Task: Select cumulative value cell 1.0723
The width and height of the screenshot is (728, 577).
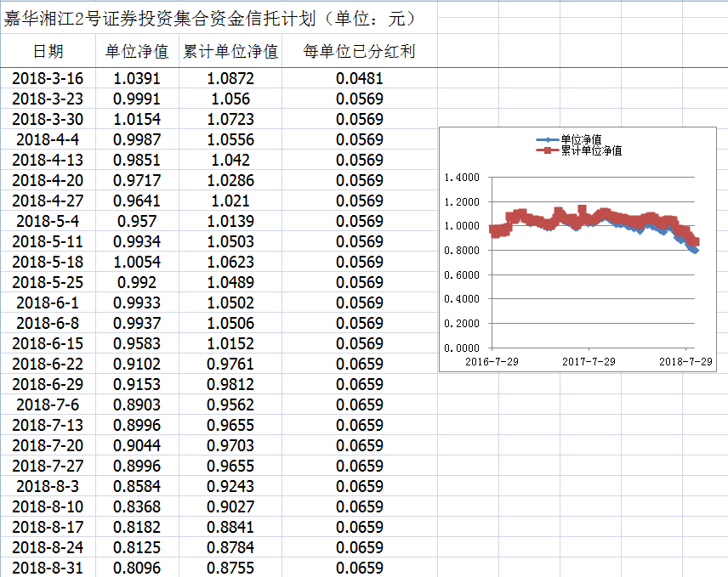Action: click(230, 119)
